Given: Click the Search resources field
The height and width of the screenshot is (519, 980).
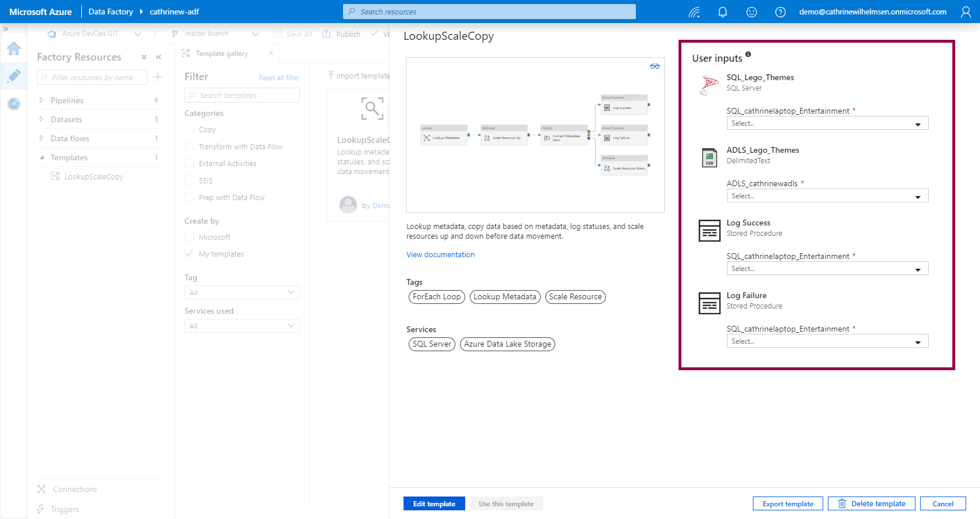Looking at the screenshot, I should tap(489, 12).
